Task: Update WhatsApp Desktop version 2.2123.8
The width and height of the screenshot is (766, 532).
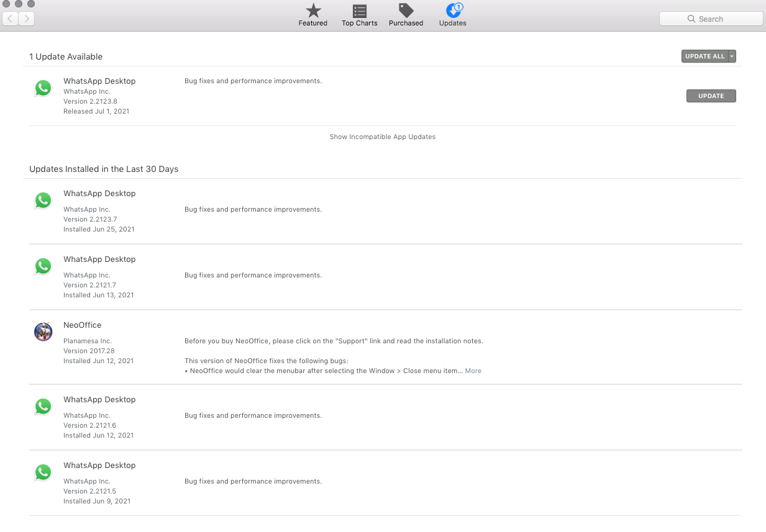Action: click(711, 96)
